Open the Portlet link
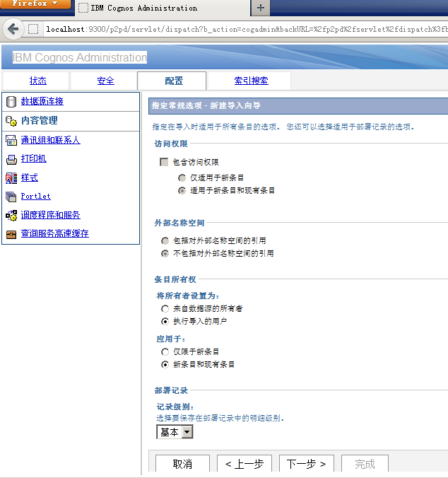448x478 pixels. [x=35, y=196]
